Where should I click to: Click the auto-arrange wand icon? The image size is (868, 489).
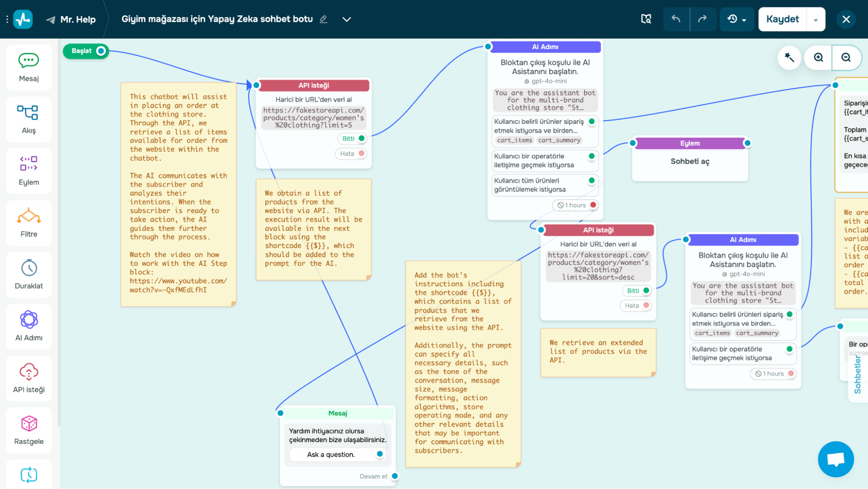[x=789, y=58]
